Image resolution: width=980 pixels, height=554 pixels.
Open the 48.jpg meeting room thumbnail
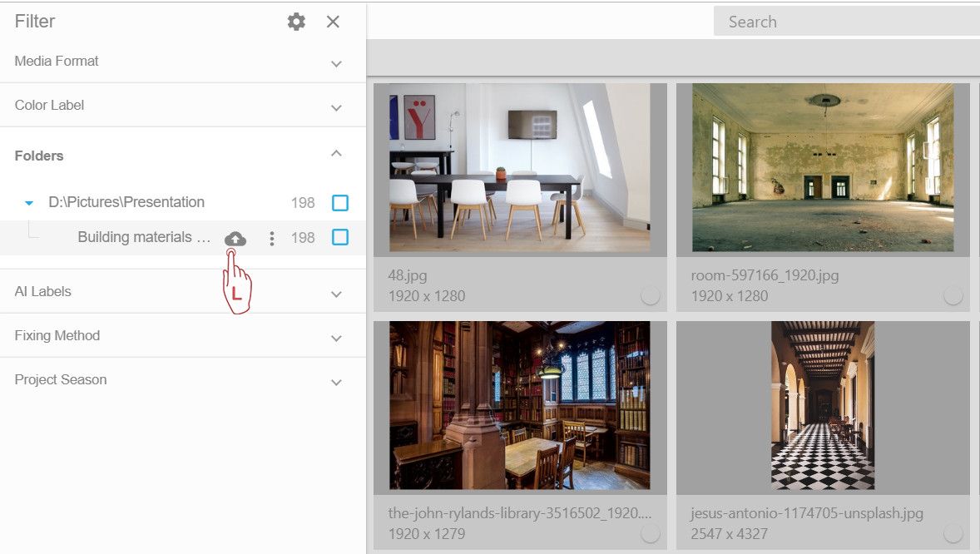(520, 168)
